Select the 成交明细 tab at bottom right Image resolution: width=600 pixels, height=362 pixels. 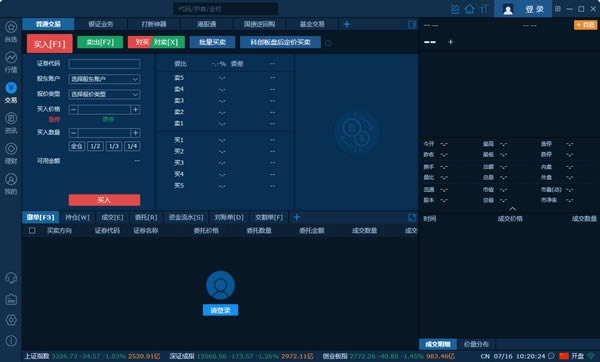[x=438, y=344]
